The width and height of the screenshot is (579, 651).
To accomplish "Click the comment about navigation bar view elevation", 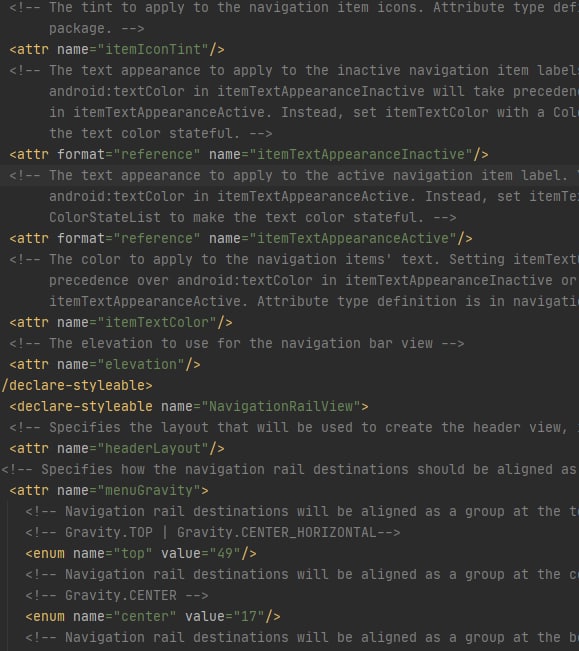I will 237,343.
